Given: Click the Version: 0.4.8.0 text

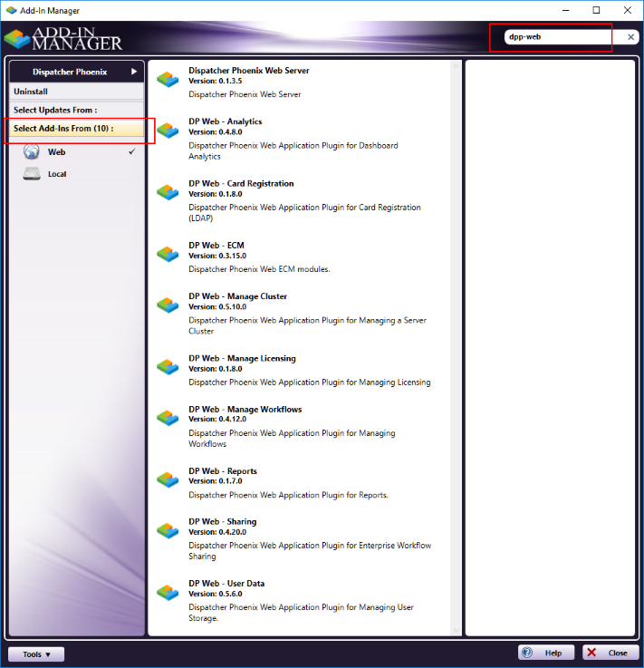Looking at the screenshot, I should pos(216,132).
